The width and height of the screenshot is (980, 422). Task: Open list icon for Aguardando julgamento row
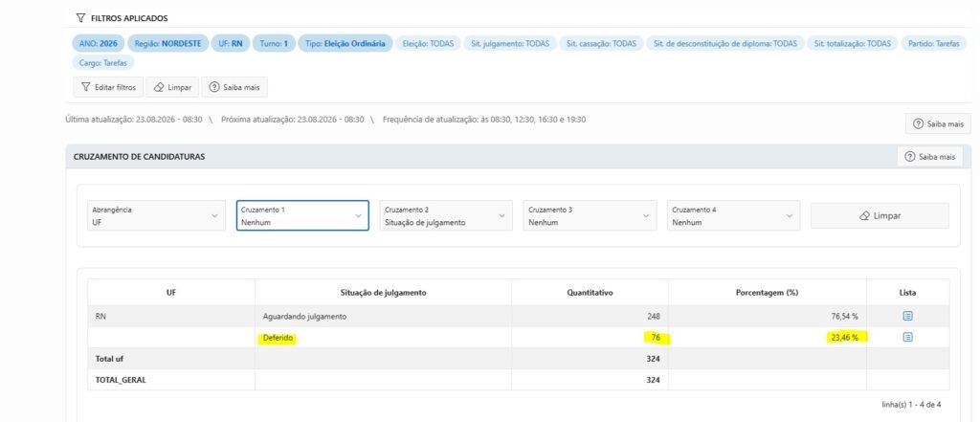(907, 317)
